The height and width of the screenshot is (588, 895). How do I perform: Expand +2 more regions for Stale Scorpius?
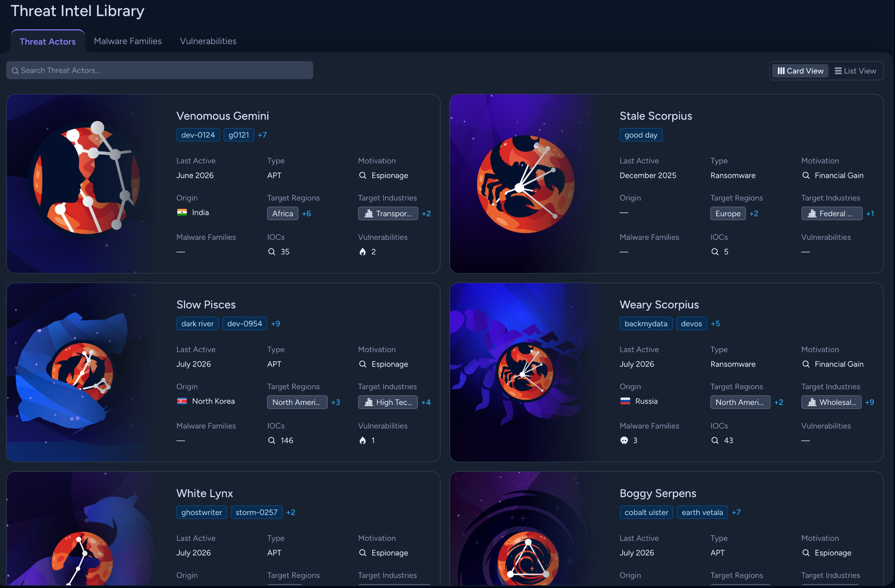coord(754,214)
